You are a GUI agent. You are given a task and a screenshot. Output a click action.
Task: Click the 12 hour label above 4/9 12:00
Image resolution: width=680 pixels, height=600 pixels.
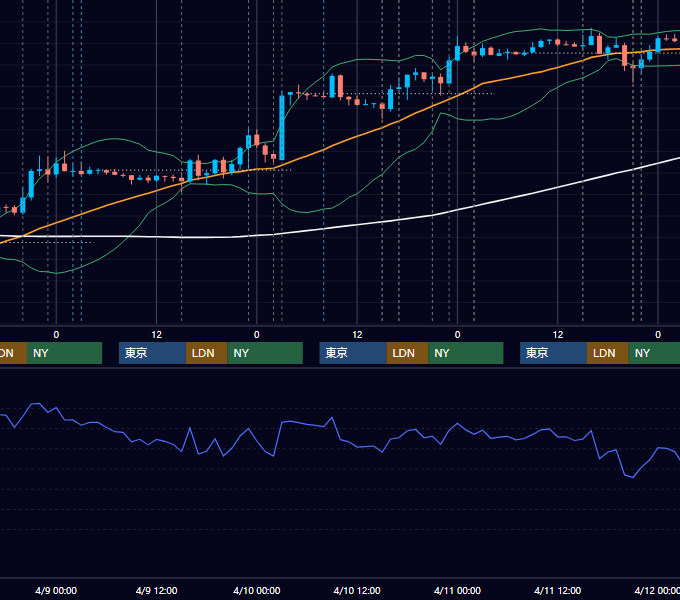pos(157,335)
